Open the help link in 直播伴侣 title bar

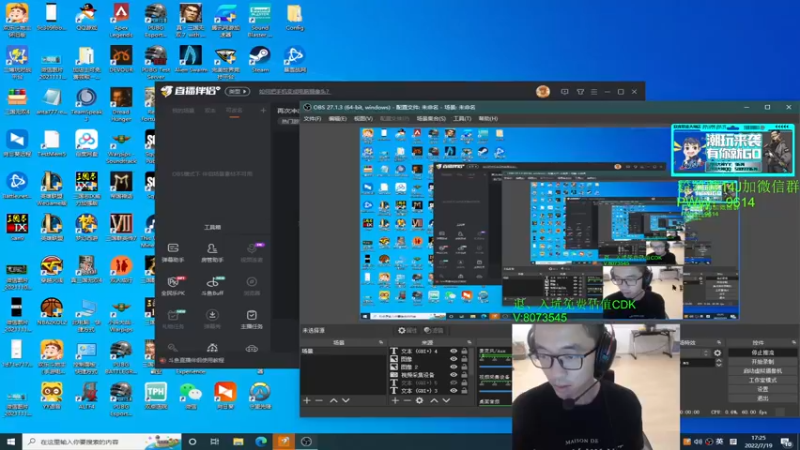point(294,92)
